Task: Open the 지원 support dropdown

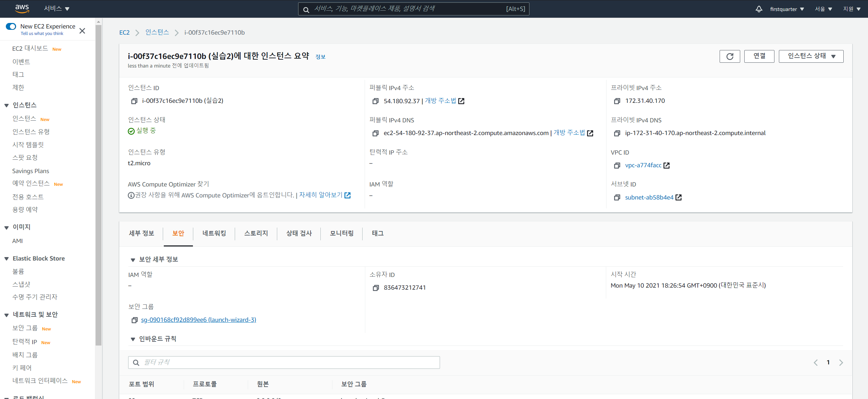Action: [x=852, y=9]
